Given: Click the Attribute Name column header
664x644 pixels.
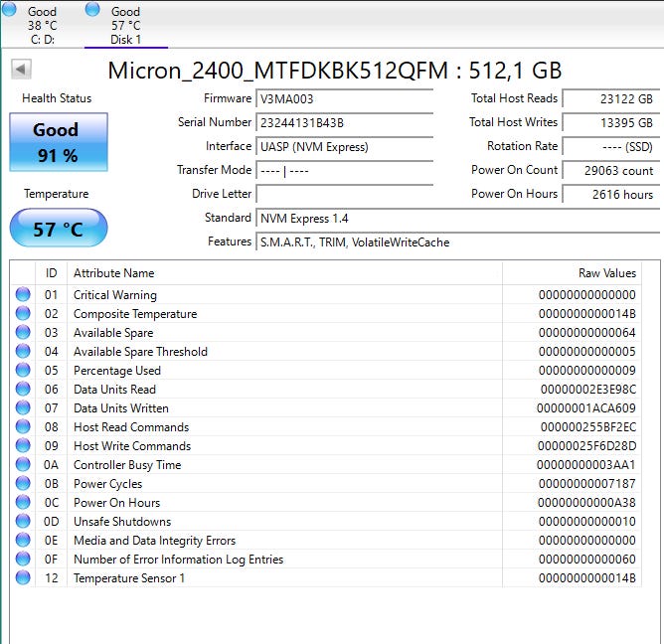Looking at the screenshot, I should pyautogui.click(x=113, y=273).
